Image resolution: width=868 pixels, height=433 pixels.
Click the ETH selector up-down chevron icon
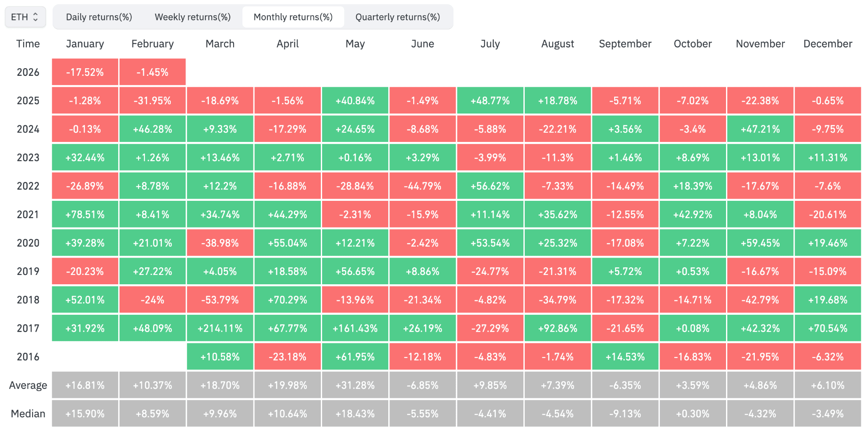coord(36,17)
